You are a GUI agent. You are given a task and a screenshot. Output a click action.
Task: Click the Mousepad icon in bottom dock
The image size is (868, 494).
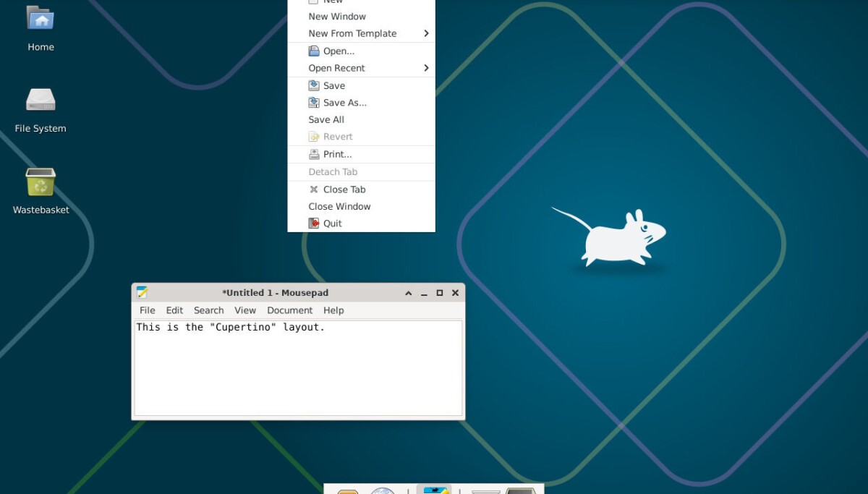coord(434,490)
